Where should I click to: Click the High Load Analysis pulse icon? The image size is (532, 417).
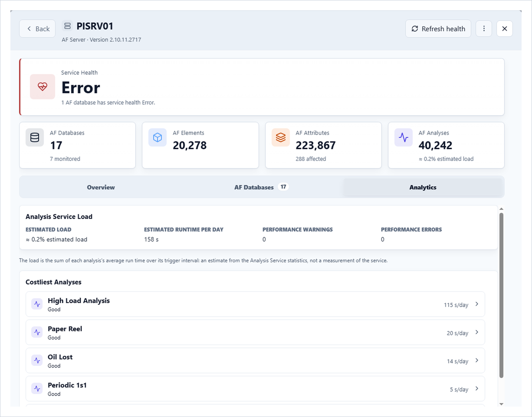tap(37, 304)
